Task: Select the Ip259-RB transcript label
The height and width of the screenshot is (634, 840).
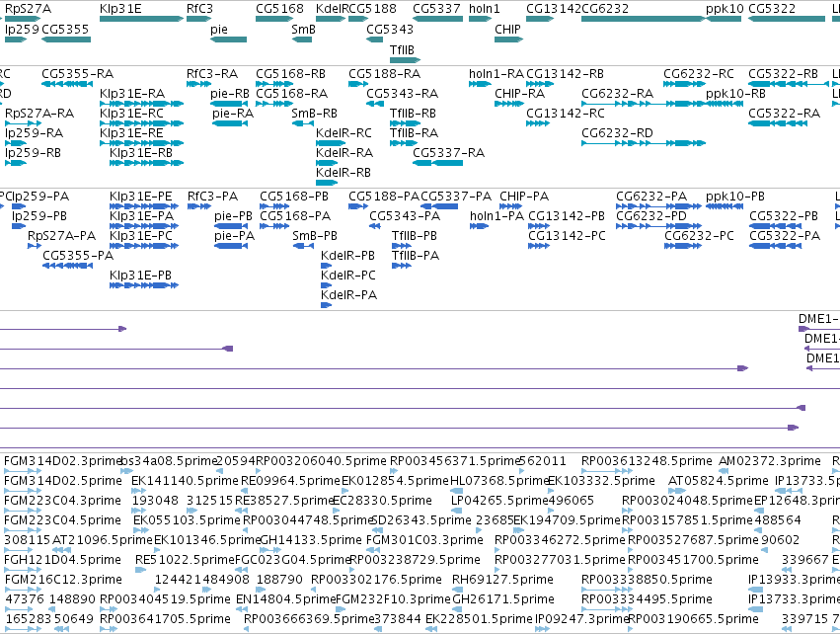Action: click(33, 153)
